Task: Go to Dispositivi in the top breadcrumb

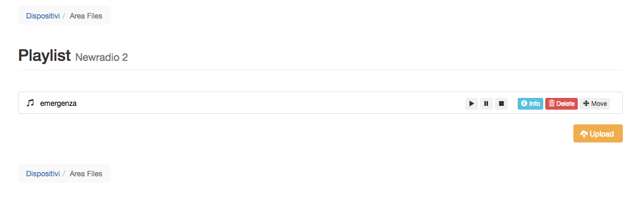Action: click(x=43, y=16)
